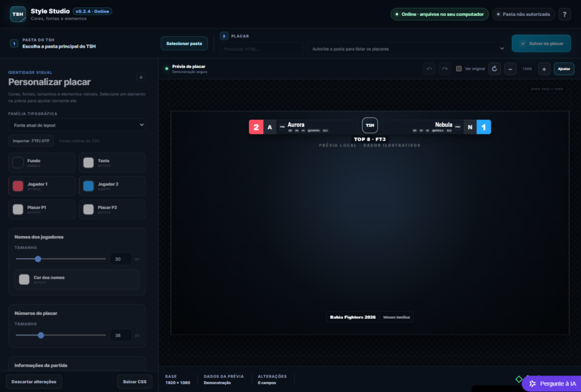The width and height of the screenshot is (581, 392).
Task: Click the Selecionar pasta button
Action: coord(184,43)
